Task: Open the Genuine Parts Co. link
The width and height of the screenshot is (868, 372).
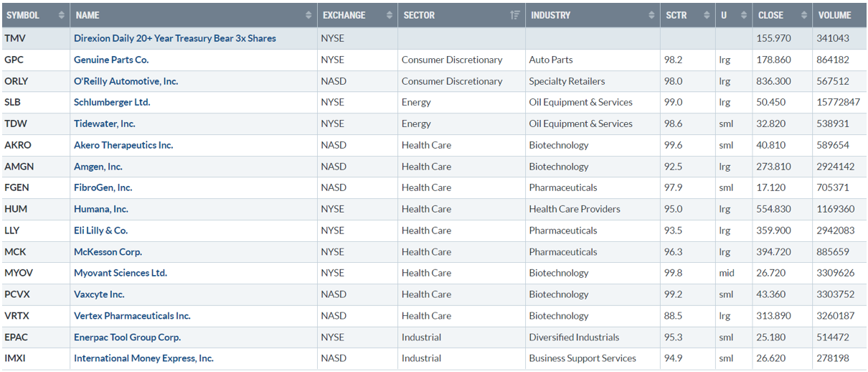Action: click(x=111, y=60)
